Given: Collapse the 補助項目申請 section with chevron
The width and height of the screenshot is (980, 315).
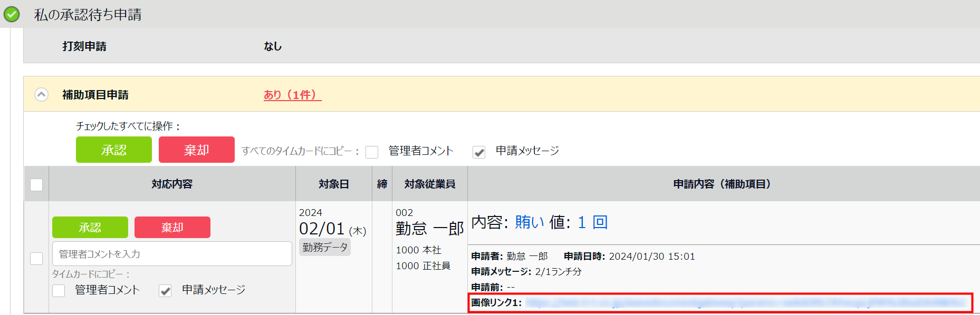Looking at the screenshot, I should click(41, 94).
